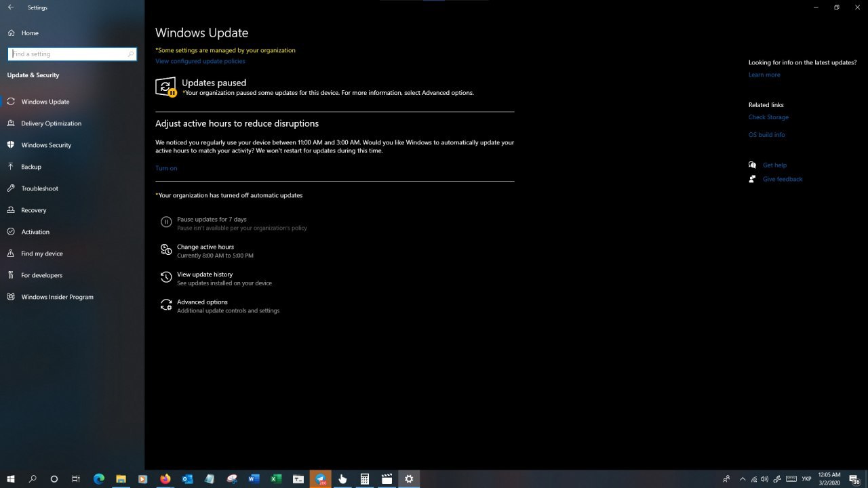Click the Give feedback person icon

752,179
